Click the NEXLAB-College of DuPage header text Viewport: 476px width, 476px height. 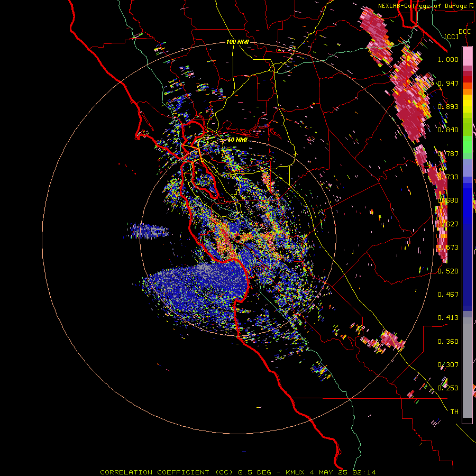(424, 6)
